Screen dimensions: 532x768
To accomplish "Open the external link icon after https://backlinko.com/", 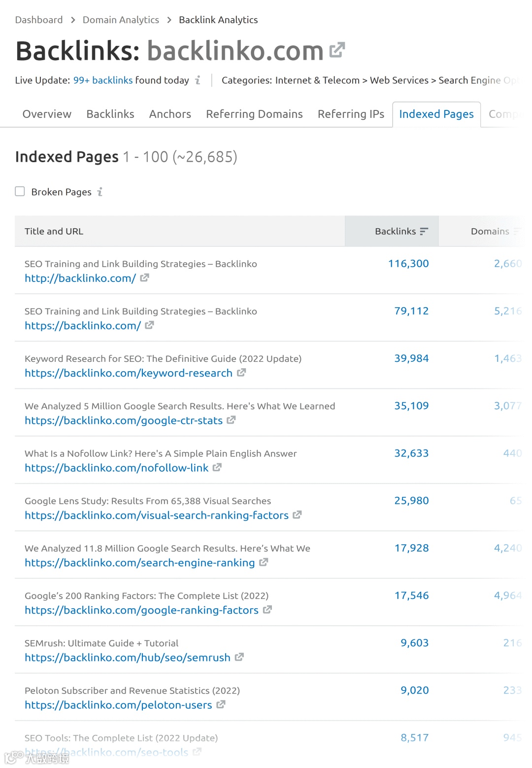I will 149,325.
